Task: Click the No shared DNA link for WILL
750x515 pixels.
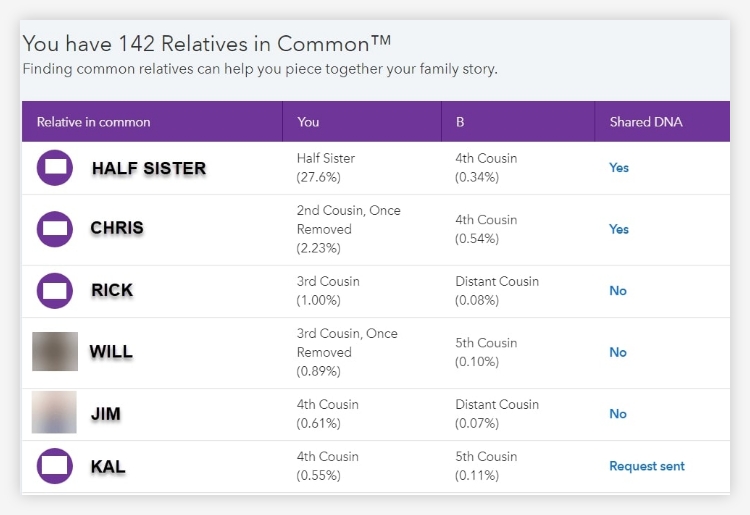Action: pyautogui.click(x=618, y=352)
